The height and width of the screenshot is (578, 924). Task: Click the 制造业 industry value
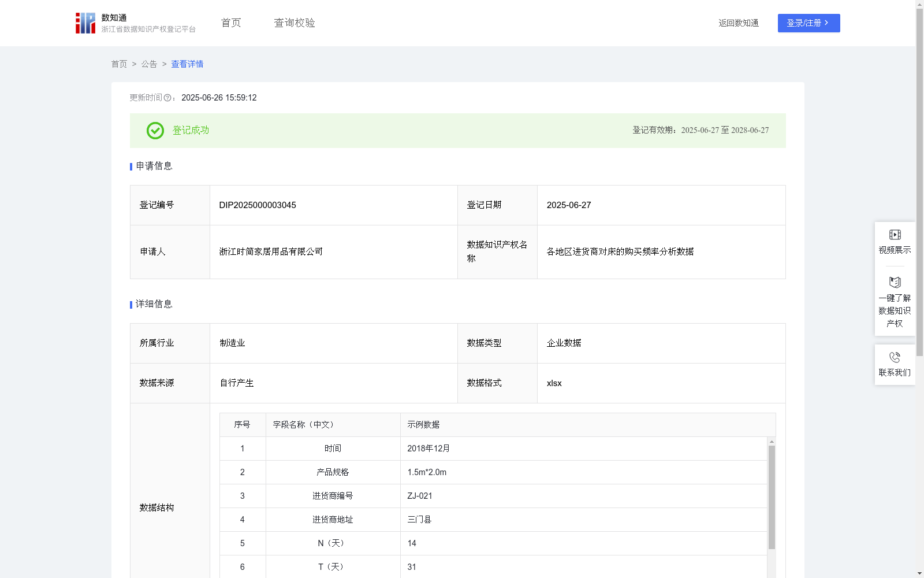pos(232,343)
